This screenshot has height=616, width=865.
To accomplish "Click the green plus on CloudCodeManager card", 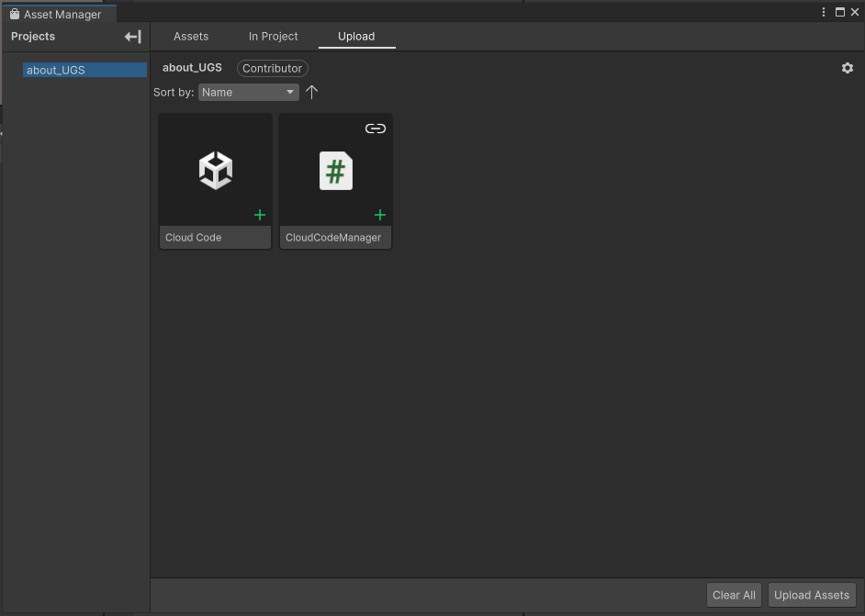I will tap(380, 215).
